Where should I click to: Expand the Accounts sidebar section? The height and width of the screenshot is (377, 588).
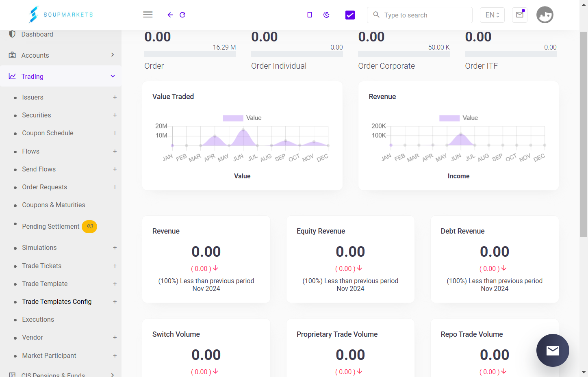(61, 55)
